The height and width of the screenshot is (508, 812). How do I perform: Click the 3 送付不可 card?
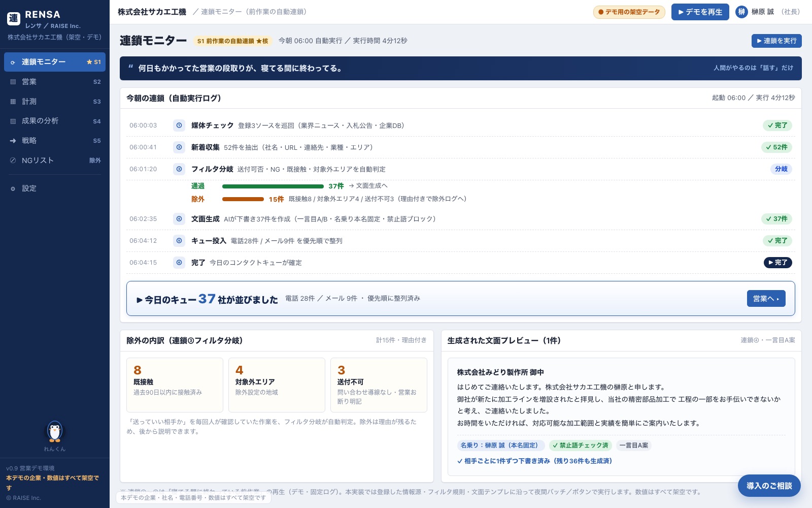[x=379, y=385]
